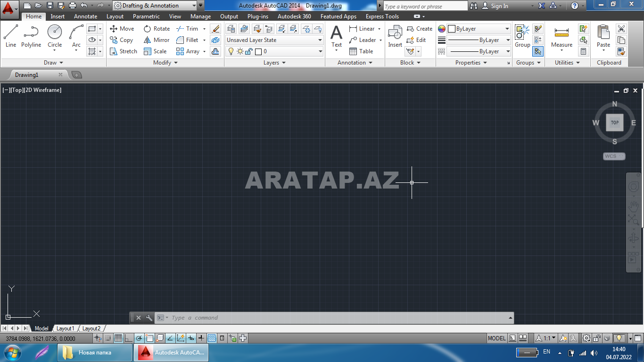Click the Trim tool
644x362 pixels.
[187, 29]
